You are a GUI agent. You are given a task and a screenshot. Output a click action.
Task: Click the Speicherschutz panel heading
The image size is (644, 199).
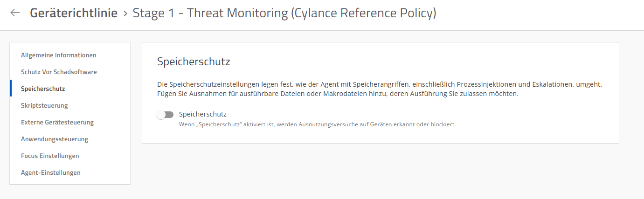pyautogui.click(x=194, y=62)
